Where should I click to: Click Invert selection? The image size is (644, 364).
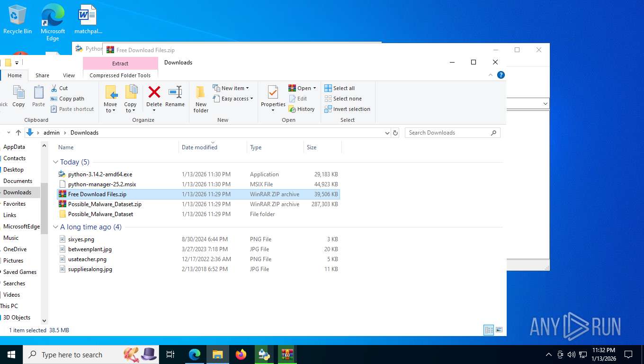(348, 109)
